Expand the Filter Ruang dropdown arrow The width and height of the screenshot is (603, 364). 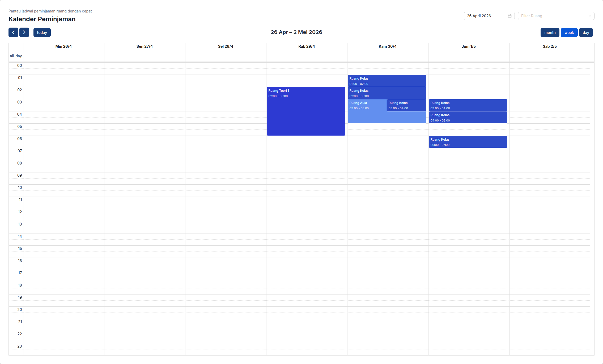click(x=590, y=16)
